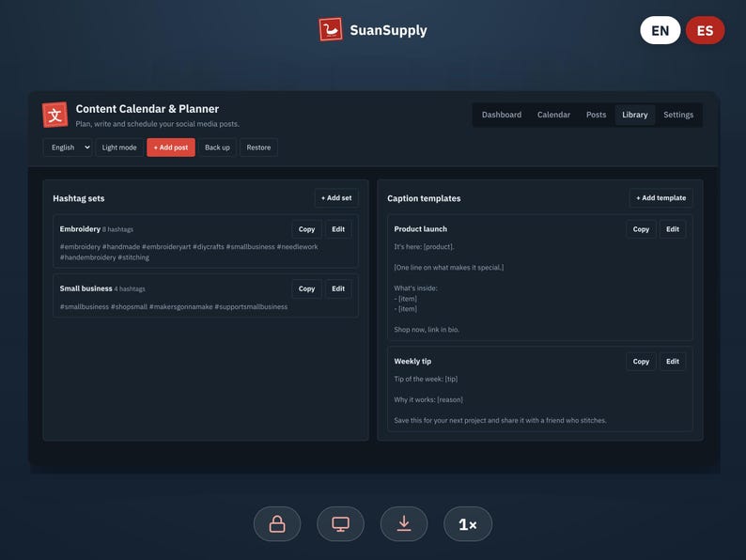Screen dimensions: 746x560
Task: Click the download arrow icon
Action: click(x=404, y=524)
